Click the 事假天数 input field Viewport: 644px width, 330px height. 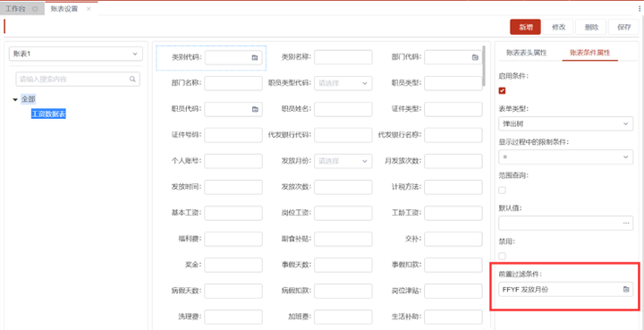point(343,265)
